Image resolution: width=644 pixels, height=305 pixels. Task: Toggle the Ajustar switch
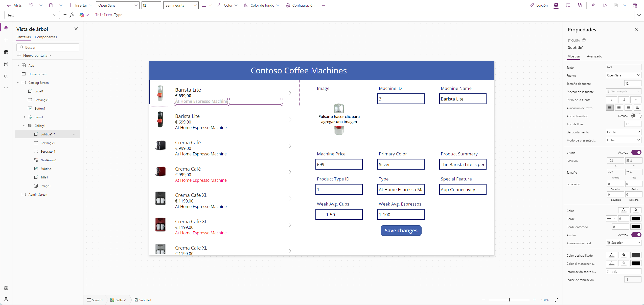[636, 235]
